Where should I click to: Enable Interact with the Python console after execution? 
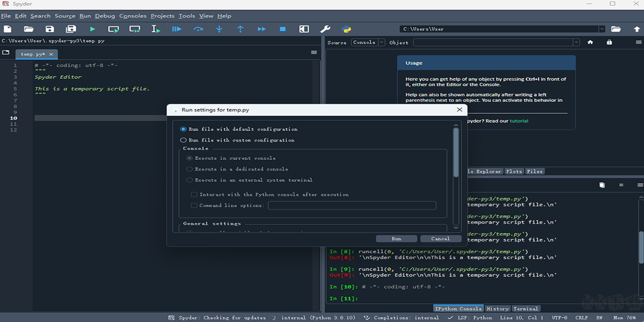click(194, 195)
